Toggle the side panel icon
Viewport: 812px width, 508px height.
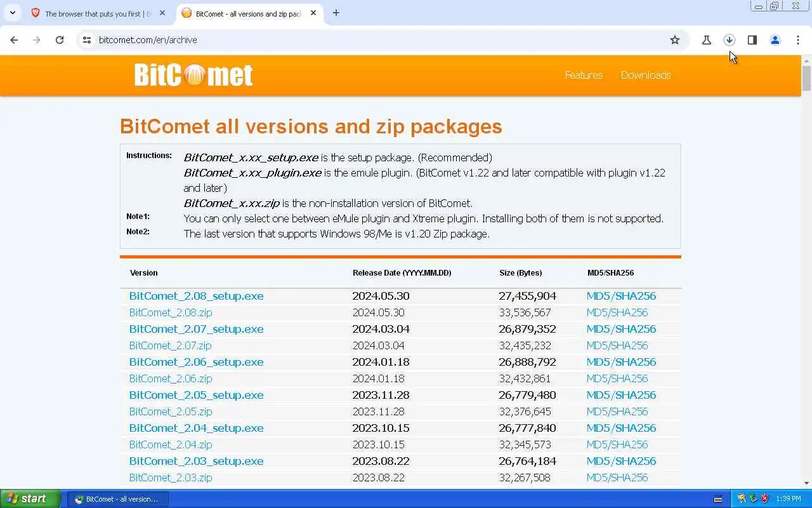(x=752, y=40)
